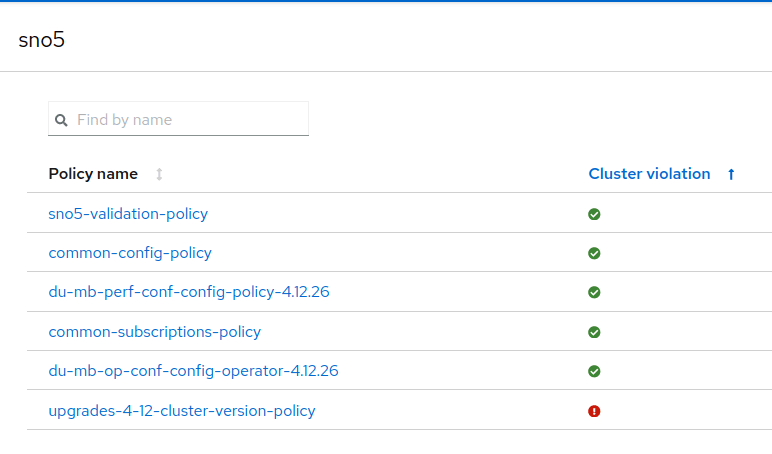This screenshot has height=454, width=772.
Task: Click the Policy name column header
Action: [x=93, y=174]
